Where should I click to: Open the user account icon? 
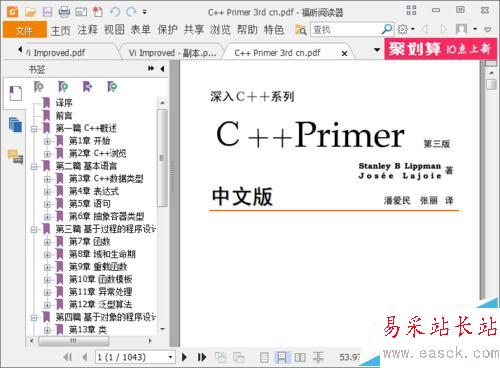point(462,30)
